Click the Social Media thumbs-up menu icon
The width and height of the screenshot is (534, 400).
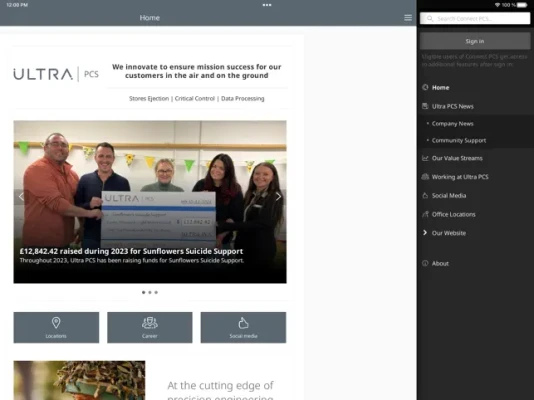click(x=425, y=195)
